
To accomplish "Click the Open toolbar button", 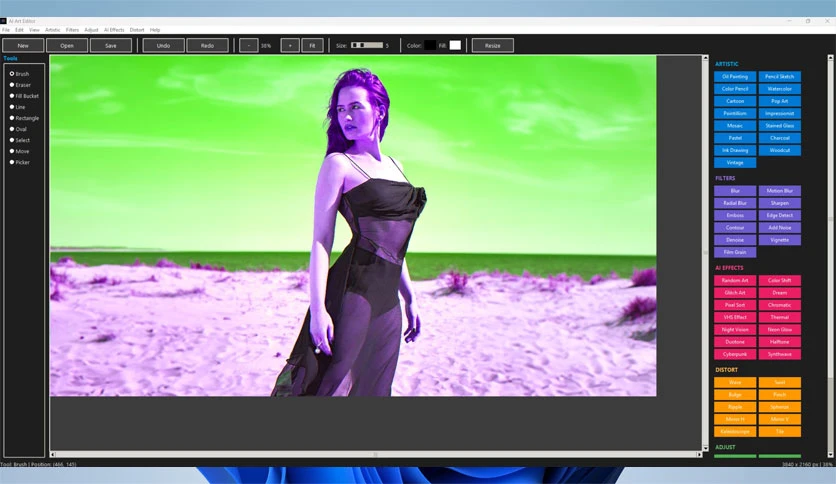I will click(x=67, y=45).
